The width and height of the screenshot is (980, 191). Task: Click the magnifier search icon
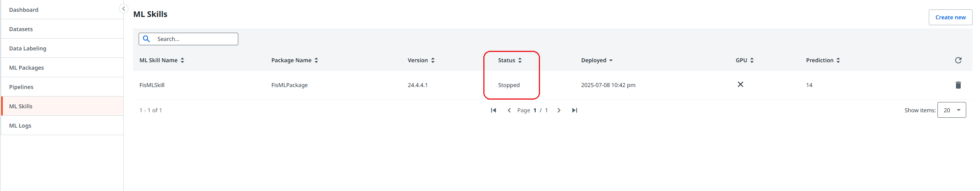(x=146, y=39)
